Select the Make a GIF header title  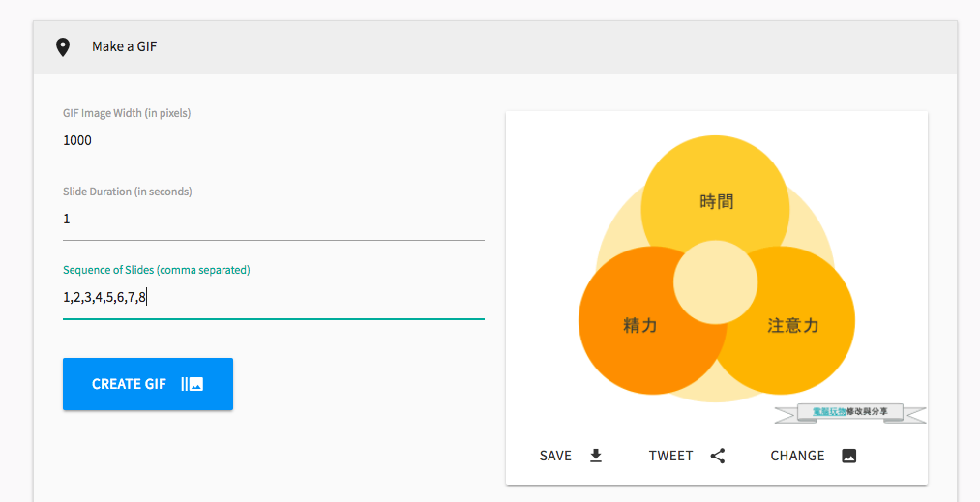(x=124, y=46)
